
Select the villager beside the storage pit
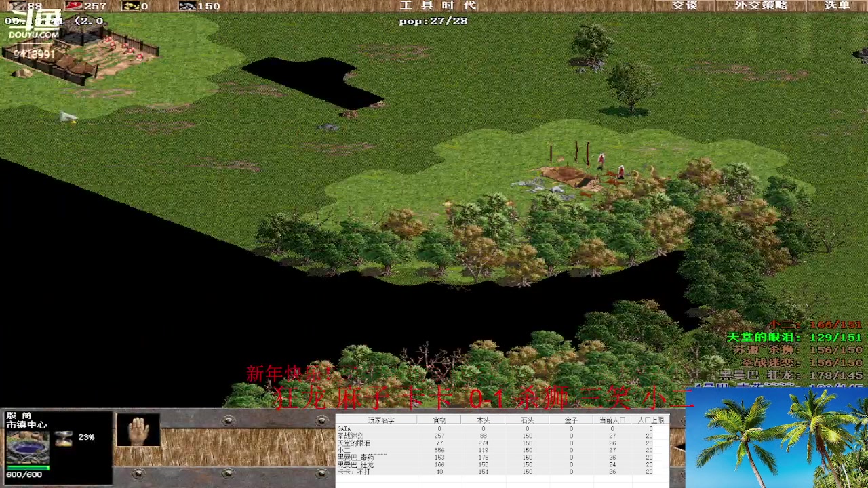[x=601, y=161]
